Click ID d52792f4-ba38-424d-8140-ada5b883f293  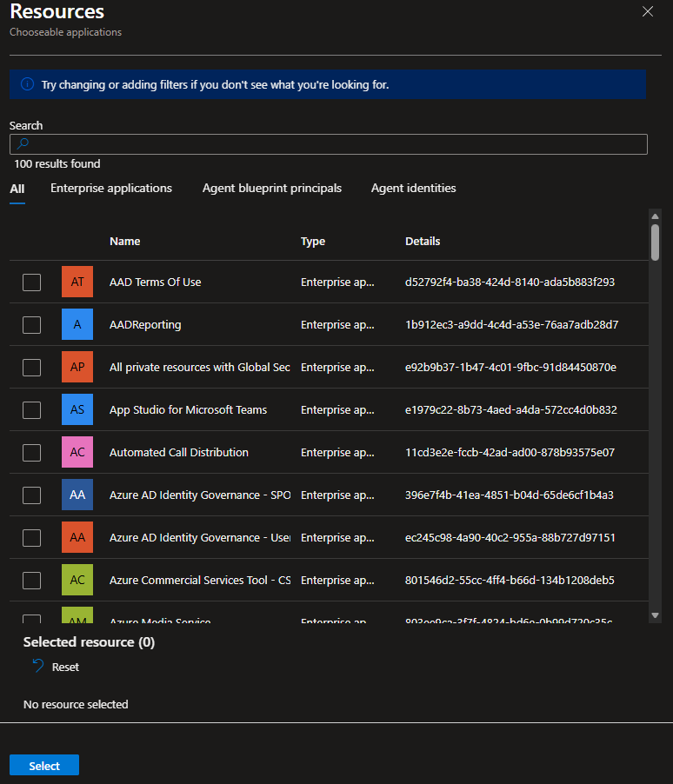pyautogui.click(x=510, y=282)
